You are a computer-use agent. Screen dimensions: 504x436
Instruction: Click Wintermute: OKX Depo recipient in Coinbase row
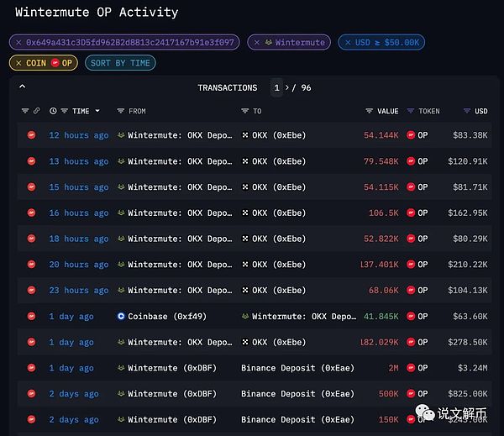click(304, 317)
